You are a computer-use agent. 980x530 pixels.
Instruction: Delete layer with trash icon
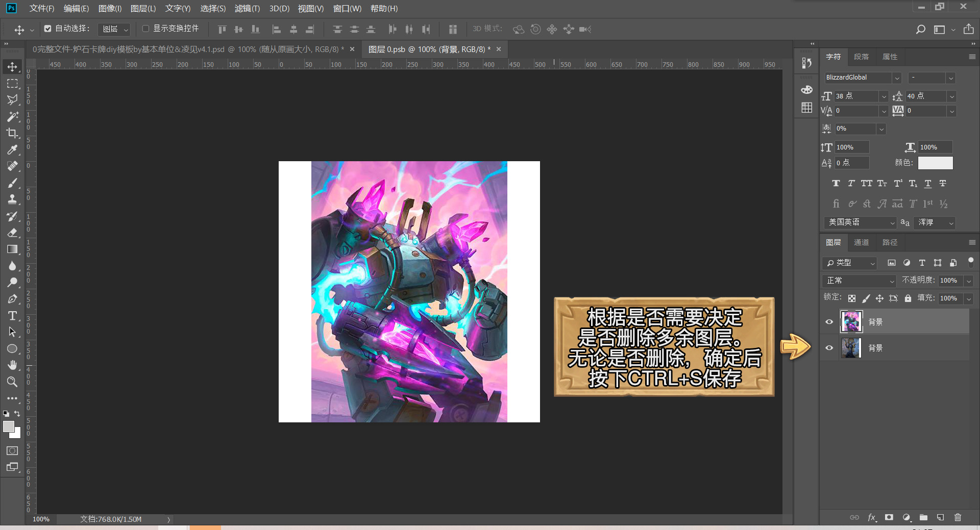(x=958, y=517)
